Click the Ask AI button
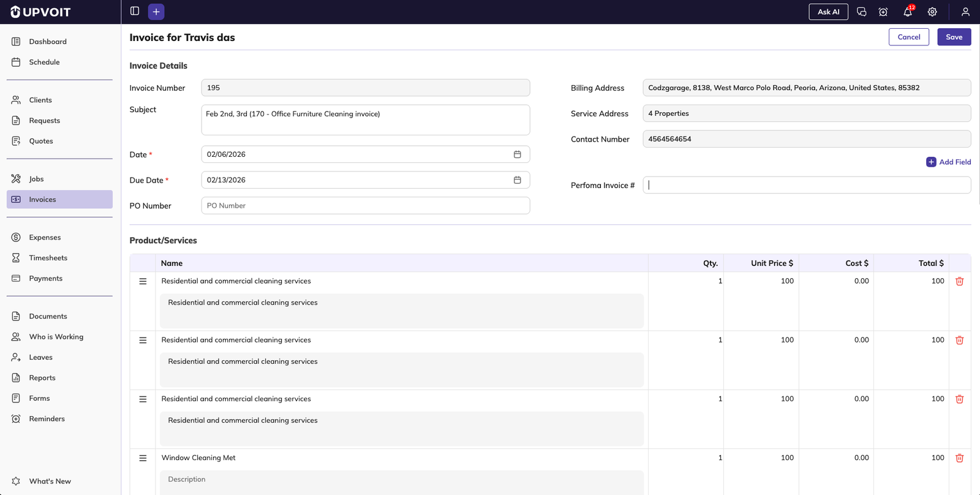Screen dimensions: 980x495 [x=828, y=12]
